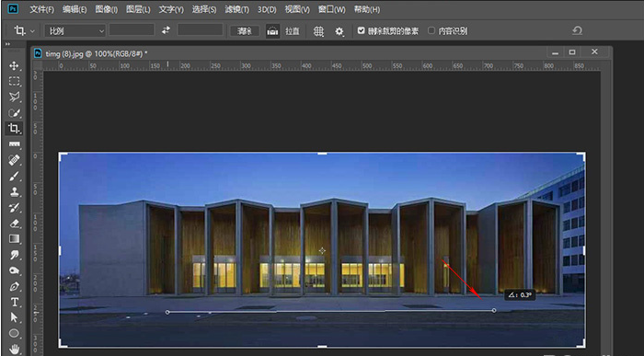
Task: Uncheck 删除裁剪的像素 checkbox
Action: pyautogui.click(x=361, y=30)
